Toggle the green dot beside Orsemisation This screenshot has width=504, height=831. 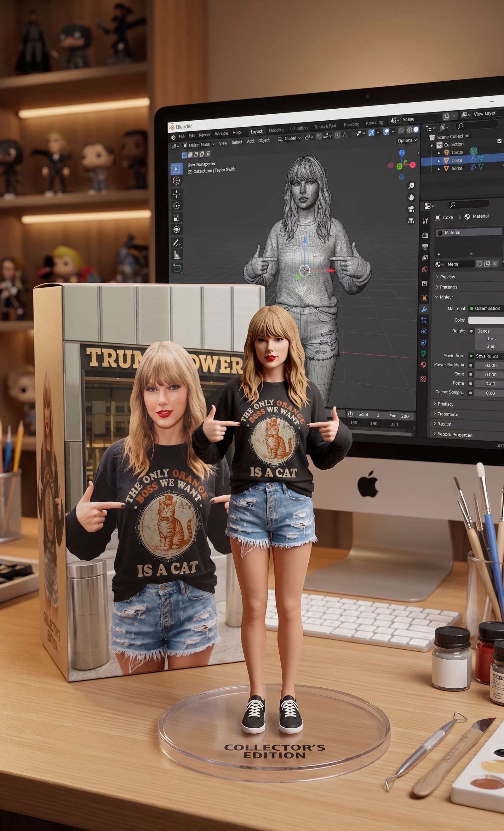tap(472, 308)
